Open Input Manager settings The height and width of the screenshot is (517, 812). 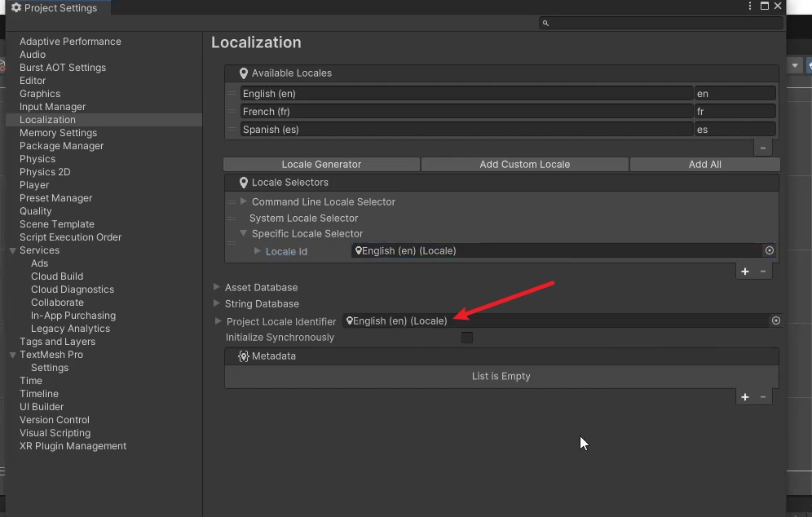(x=53, y=107)
